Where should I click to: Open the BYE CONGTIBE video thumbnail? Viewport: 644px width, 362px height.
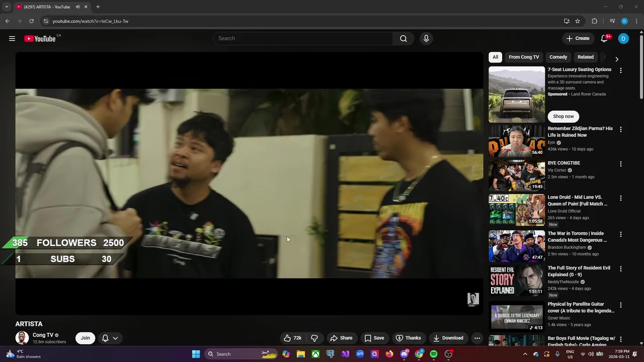point(517,175)
